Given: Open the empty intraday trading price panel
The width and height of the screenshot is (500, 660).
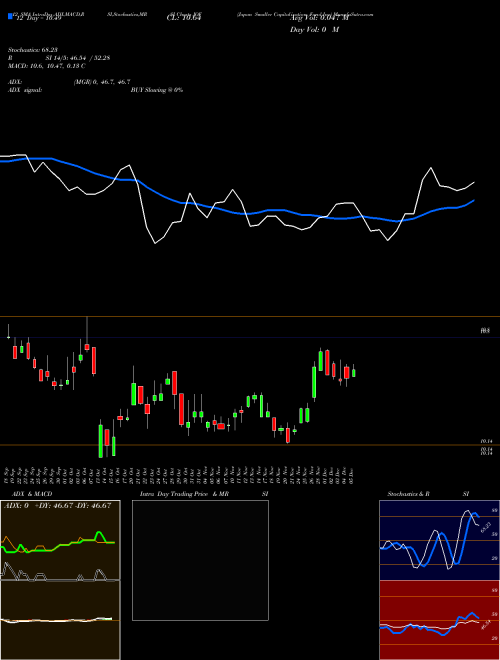Looking at the screenshot, I should (x=200, y=560).
